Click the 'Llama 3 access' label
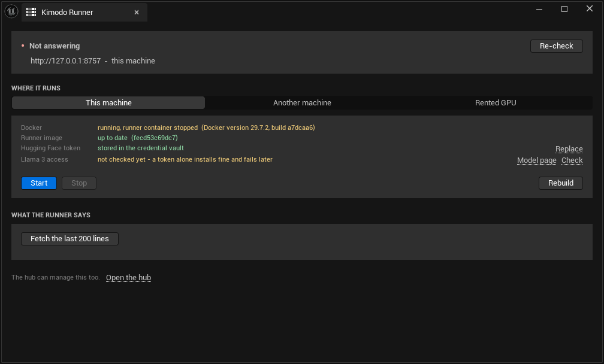 [x=44, y=159]
